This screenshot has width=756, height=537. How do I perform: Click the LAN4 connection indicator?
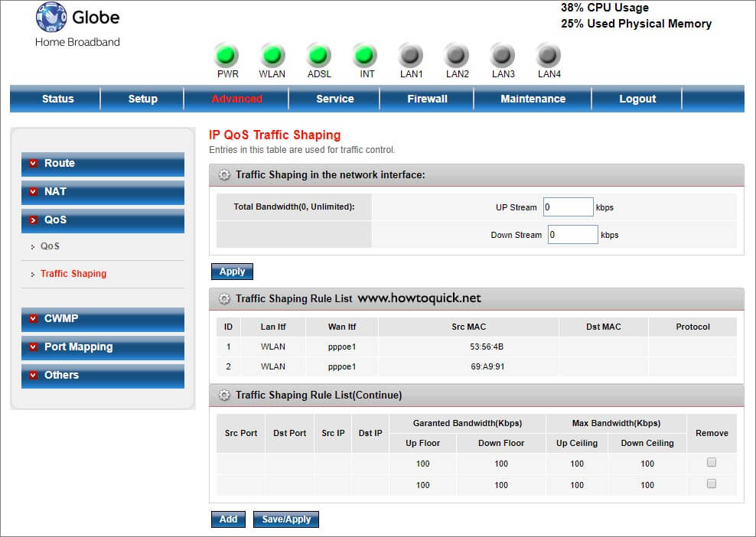(549, 55)
